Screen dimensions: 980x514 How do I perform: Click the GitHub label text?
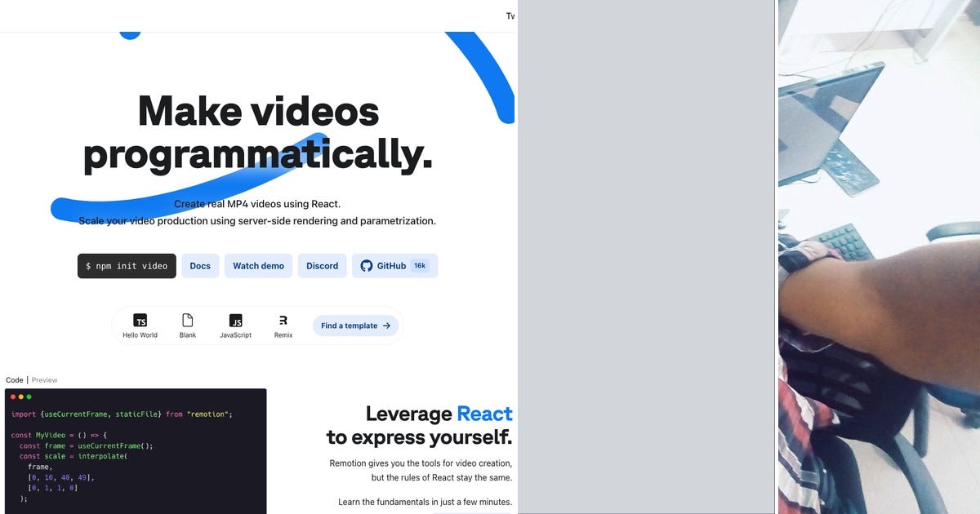(391, 266)
